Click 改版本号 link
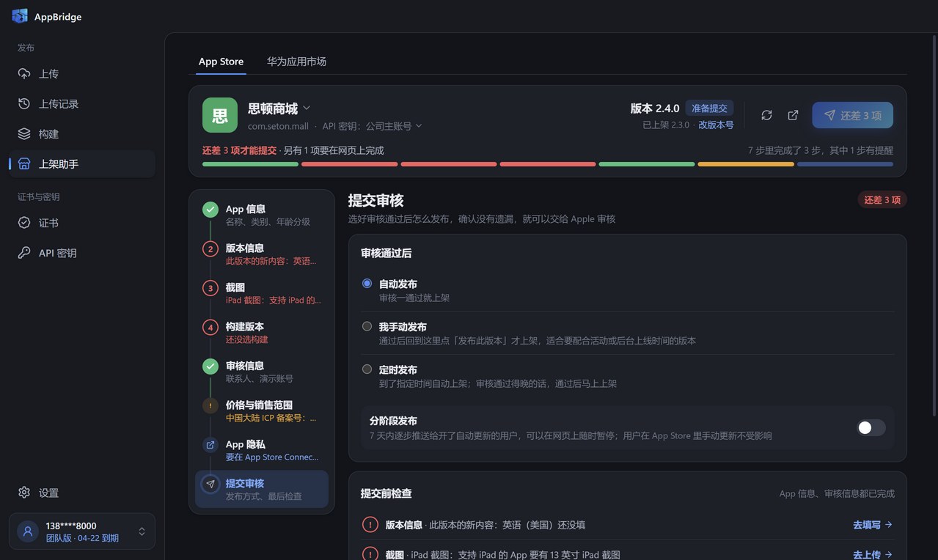This screenshot has width=938, height=560. pos(716,125)
